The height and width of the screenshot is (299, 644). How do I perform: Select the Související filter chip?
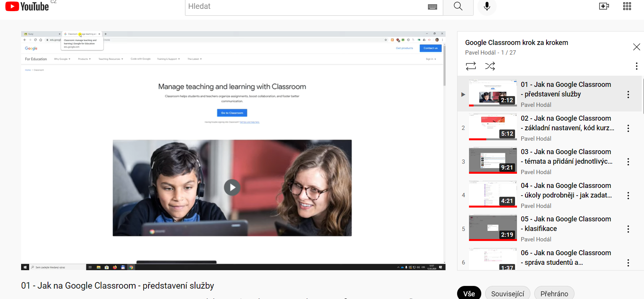click(x=507, y=294)
